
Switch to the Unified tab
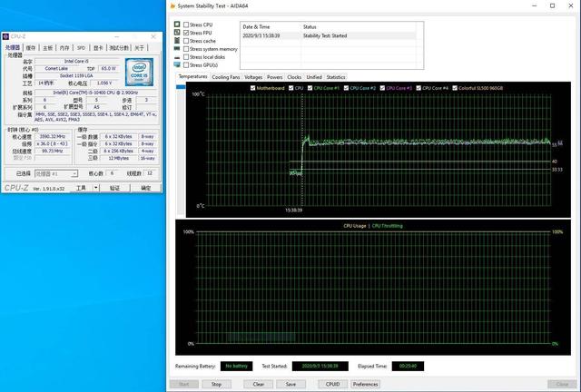point(314,77)
